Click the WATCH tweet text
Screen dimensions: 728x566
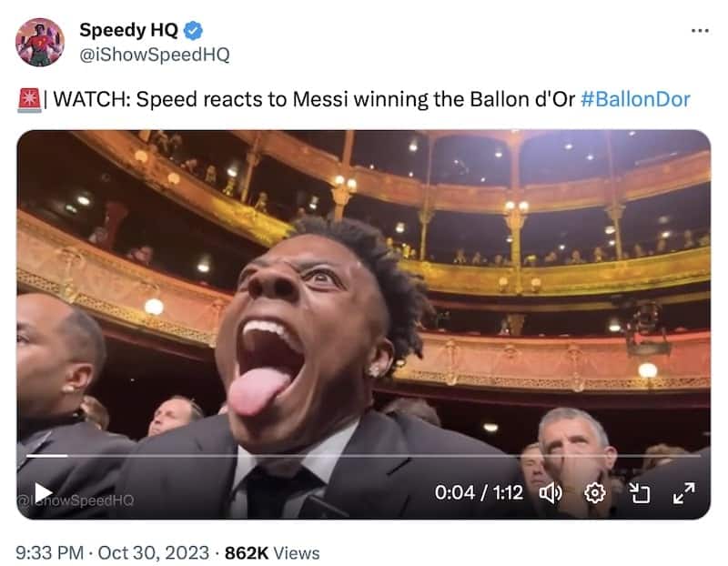(x=314, y=99)
